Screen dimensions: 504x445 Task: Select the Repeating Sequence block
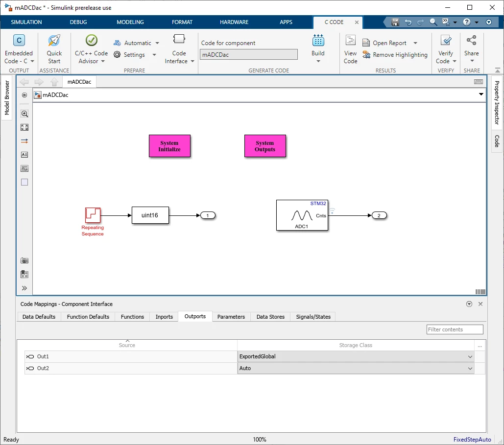tap(93, 215)
